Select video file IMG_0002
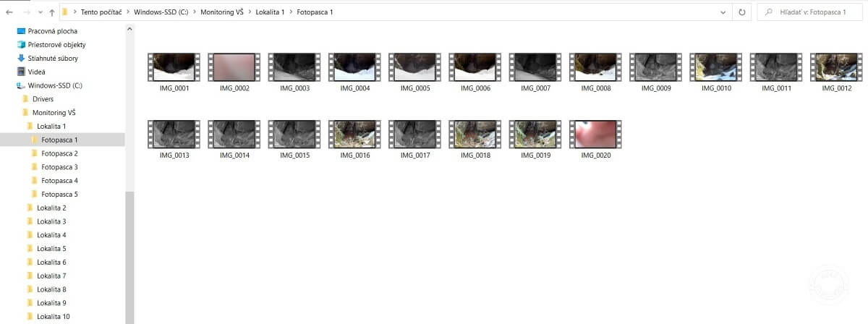868x324 pixels. click(234, 72)
